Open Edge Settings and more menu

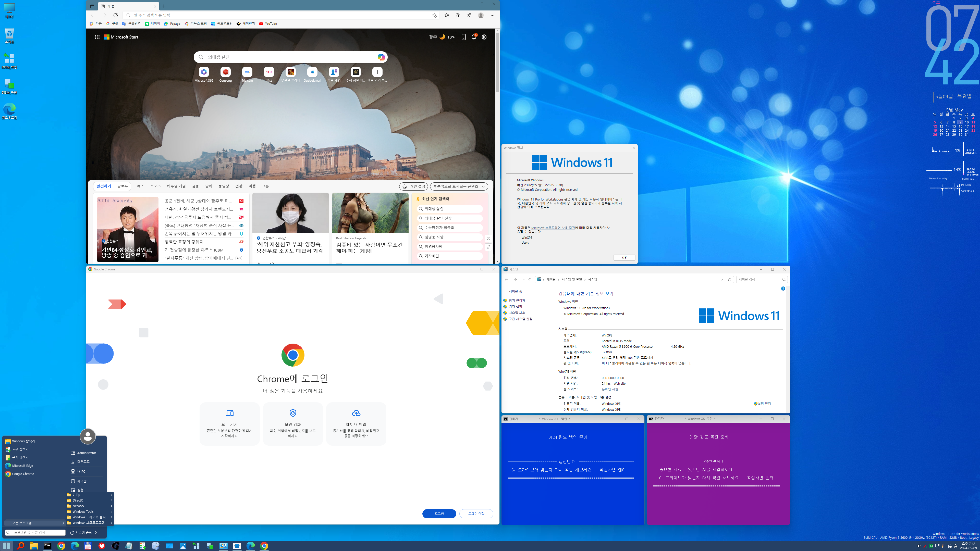pos(492,15)
